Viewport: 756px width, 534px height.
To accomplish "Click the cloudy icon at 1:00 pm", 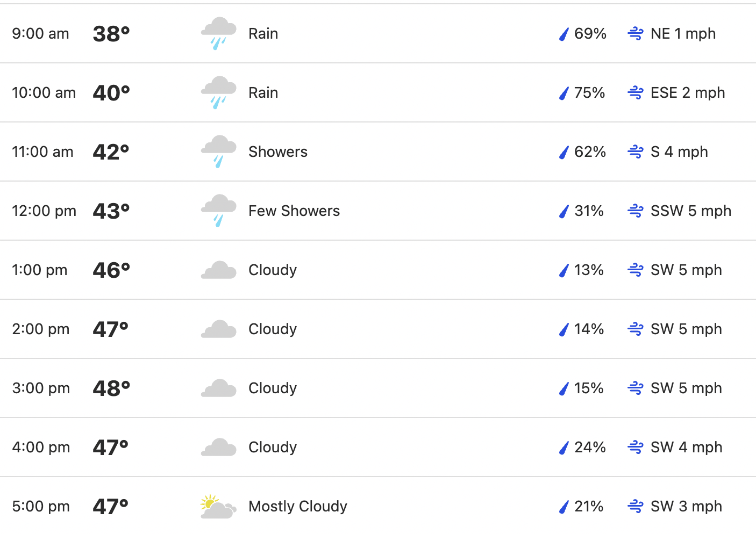I will tap(218, 270).
